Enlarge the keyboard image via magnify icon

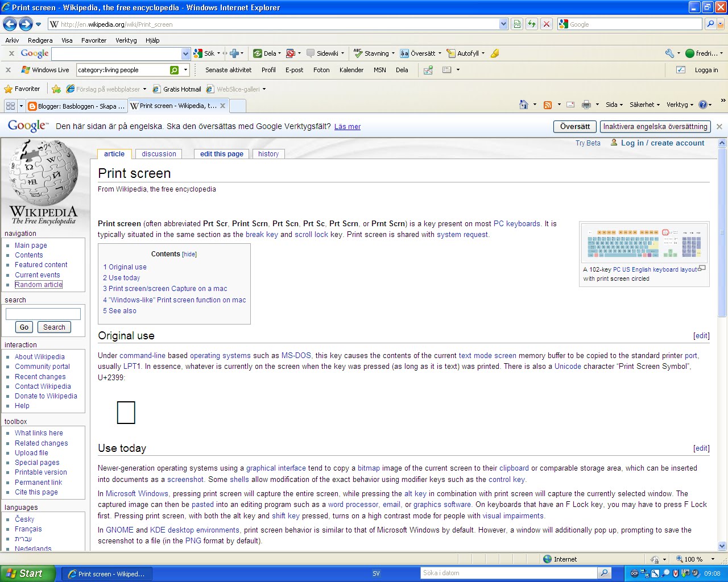pos(702,268)
